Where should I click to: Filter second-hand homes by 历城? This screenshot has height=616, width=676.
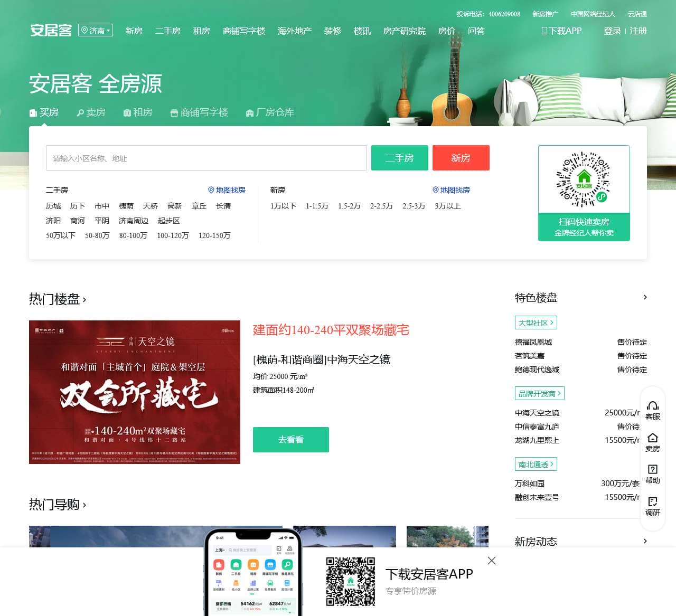(x=53, y=206)
